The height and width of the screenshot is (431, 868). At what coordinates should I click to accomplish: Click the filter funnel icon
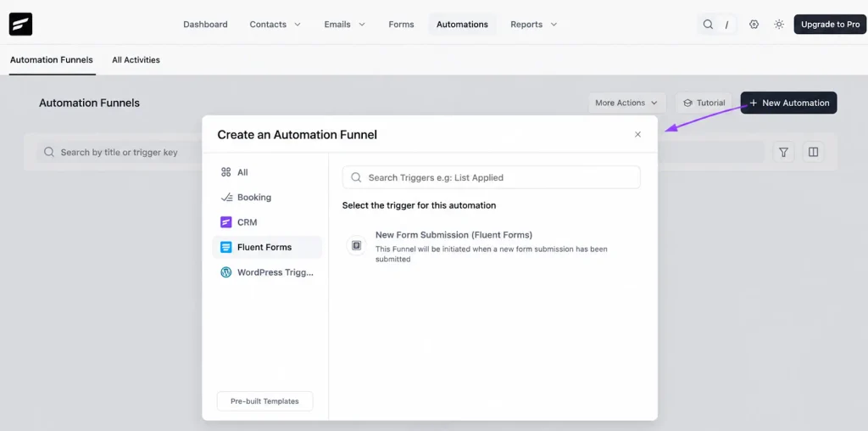tap(783, 152)
